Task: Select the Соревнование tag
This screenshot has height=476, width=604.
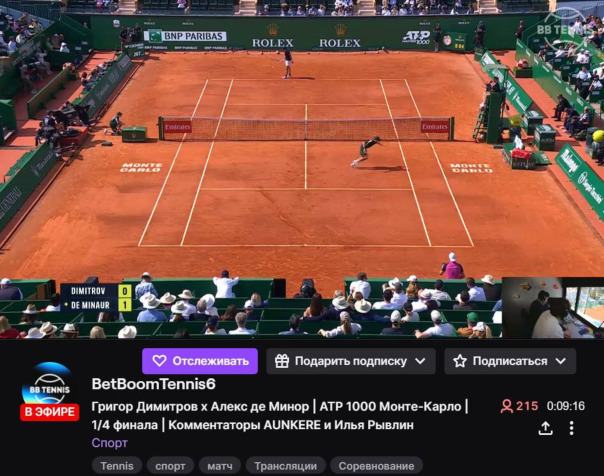Action: click(x=376, y=466)
